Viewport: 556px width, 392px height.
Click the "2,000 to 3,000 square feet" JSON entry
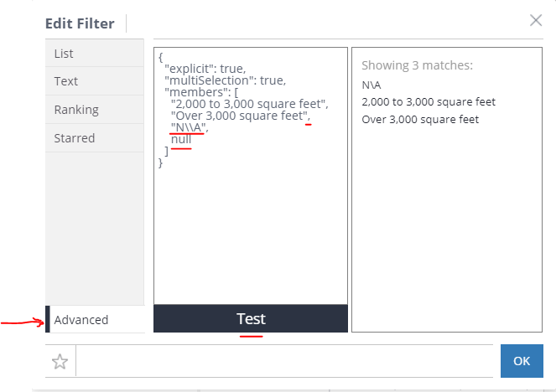(x=250, y=104)
